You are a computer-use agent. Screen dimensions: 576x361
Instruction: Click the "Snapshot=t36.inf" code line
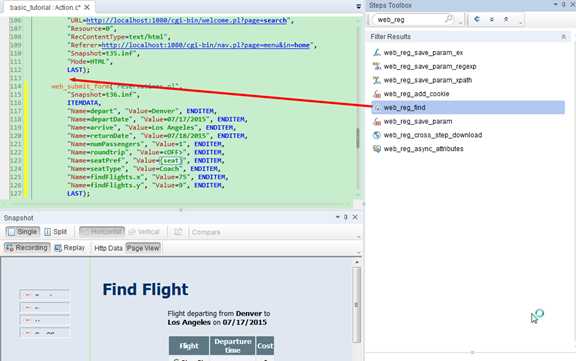[x=103, y=95]
